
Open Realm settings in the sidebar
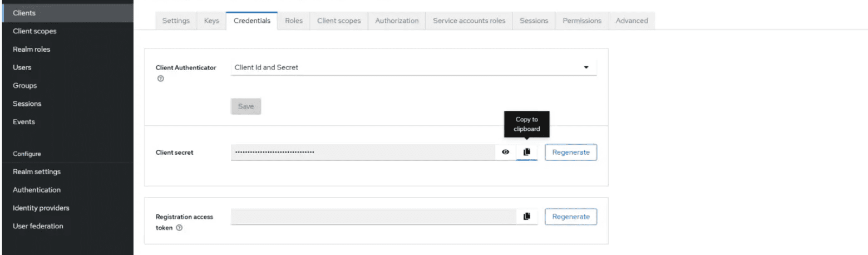click(68, 171)
